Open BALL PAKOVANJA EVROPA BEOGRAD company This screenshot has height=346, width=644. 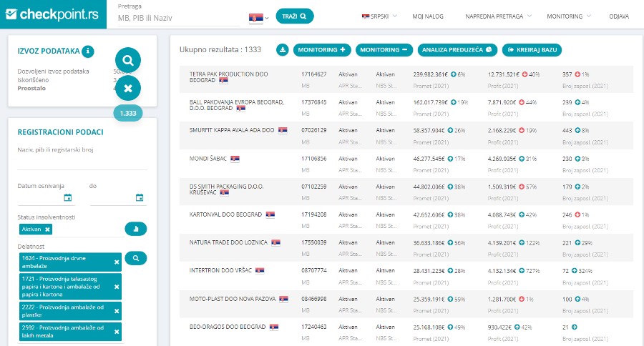click(x=236, y=105)
